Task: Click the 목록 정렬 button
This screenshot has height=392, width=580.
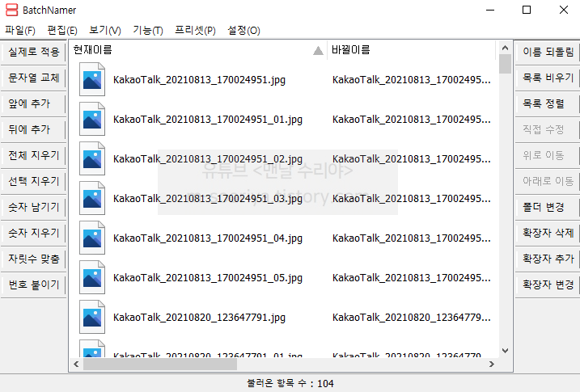Action: coord(548,103)
